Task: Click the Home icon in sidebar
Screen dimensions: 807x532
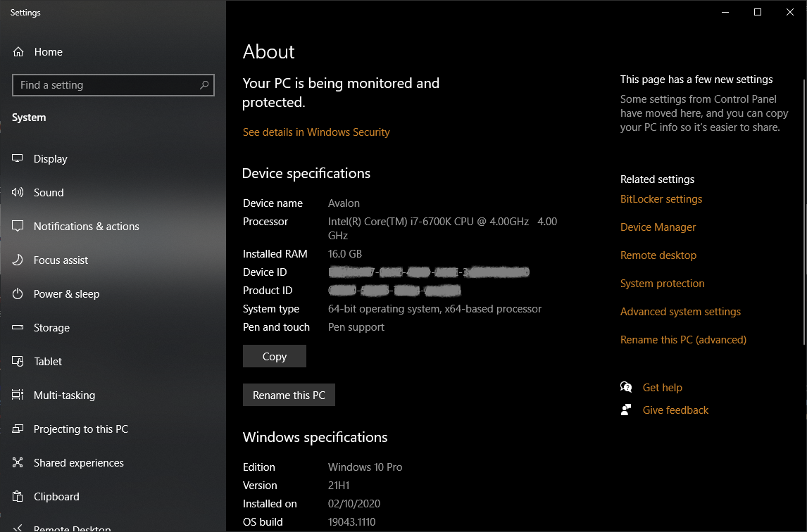Action: pyautogui.click(x=18, y=52)
